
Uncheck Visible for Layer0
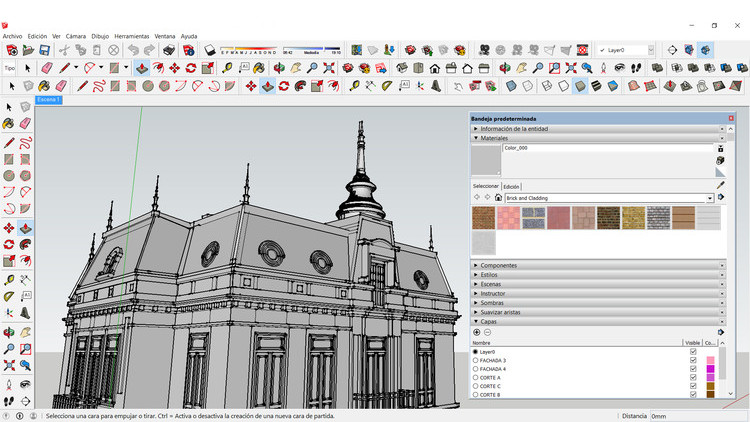[693, 352]
